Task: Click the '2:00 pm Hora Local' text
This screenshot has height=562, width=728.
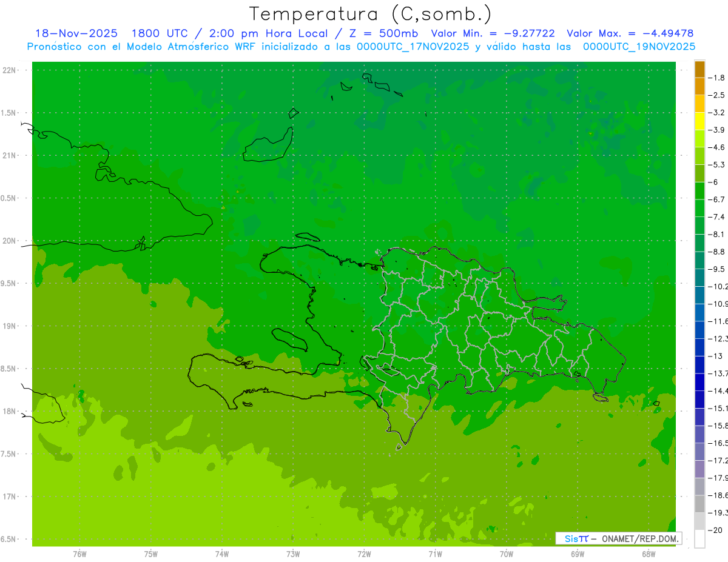Action: tap(269, 33)
